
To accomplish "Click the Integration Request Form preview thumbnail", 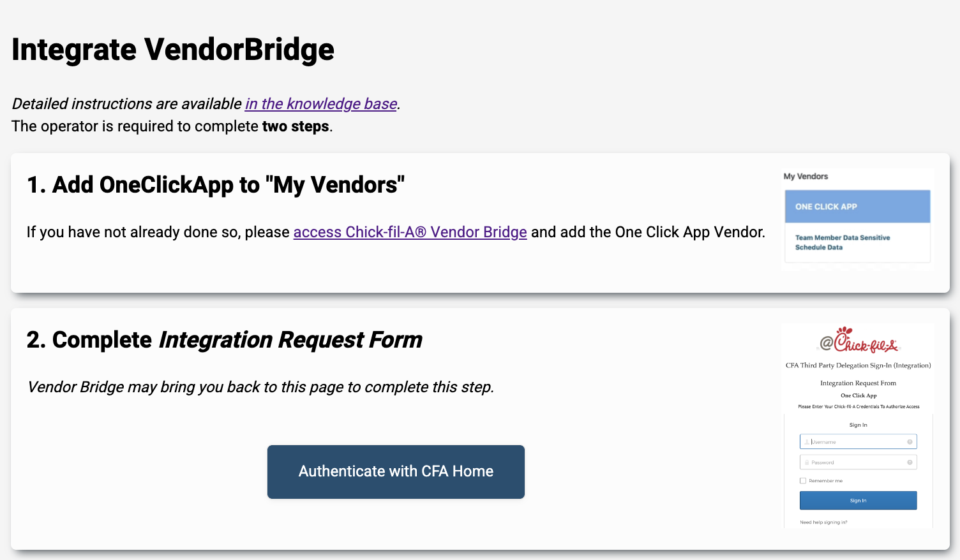I will tap(858, 424).
